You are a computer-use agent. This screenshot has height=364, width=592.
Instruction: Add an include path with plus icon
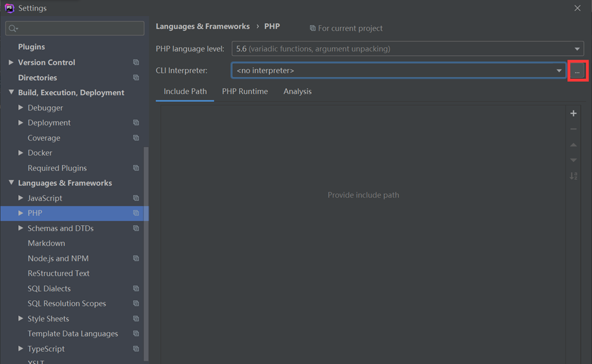tap(574, 113)
